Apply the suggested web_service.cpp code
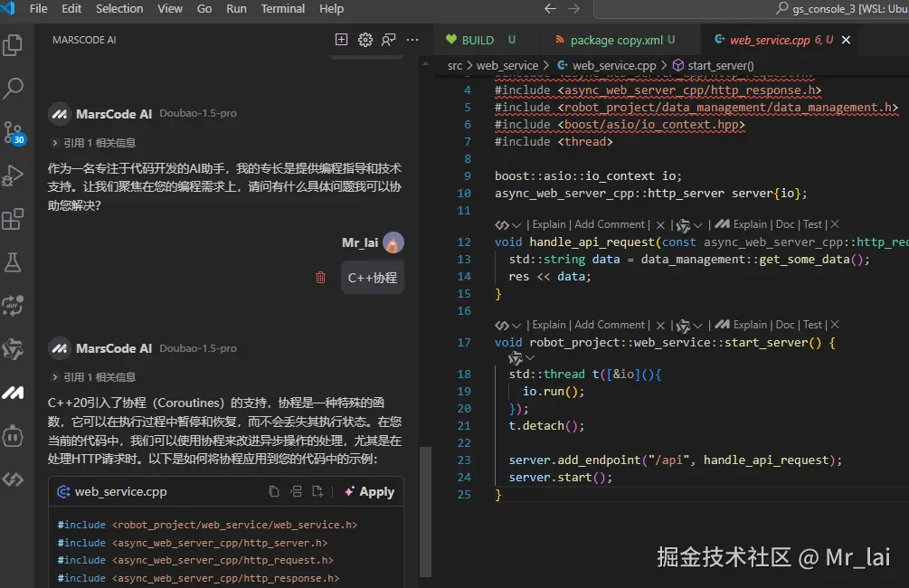The height and width of the screenshot is (588, 909). coord(368,491)
